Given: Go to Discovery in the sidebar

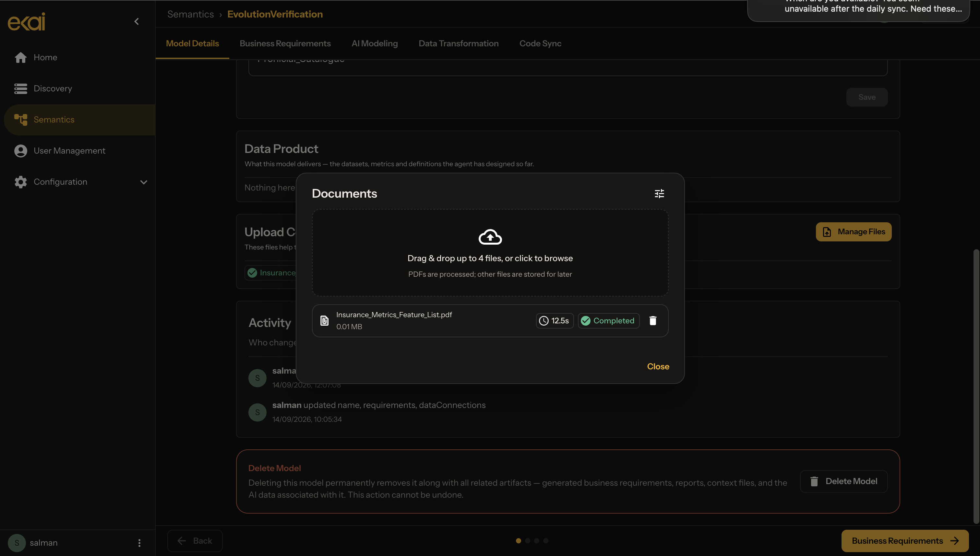Looking at the screenshot, I should pyautogui.click(x=78, y=88).
